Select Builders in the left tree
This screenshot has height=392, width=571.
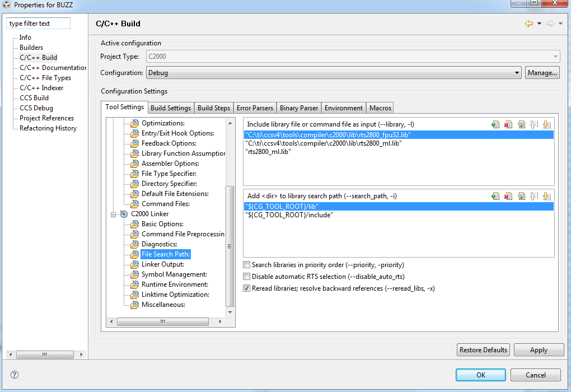point(31,48)
